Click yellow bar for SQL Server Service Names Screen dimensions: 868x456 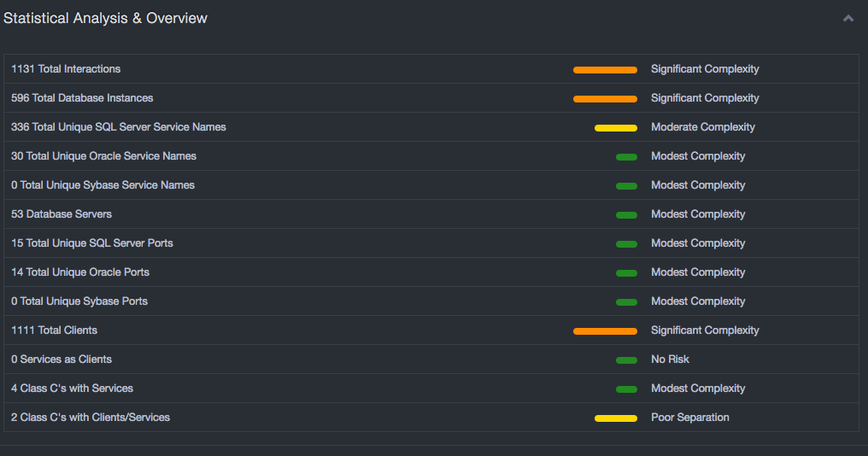click(x=615, y=128)
